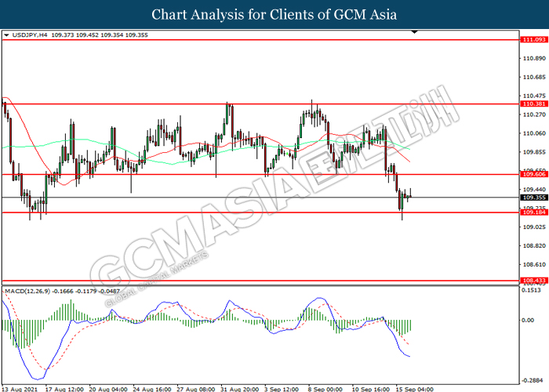This screenshot has width=549, height=392.
Task: Click the 27 Aug 08:00 time label
Action: pos(196,389)
